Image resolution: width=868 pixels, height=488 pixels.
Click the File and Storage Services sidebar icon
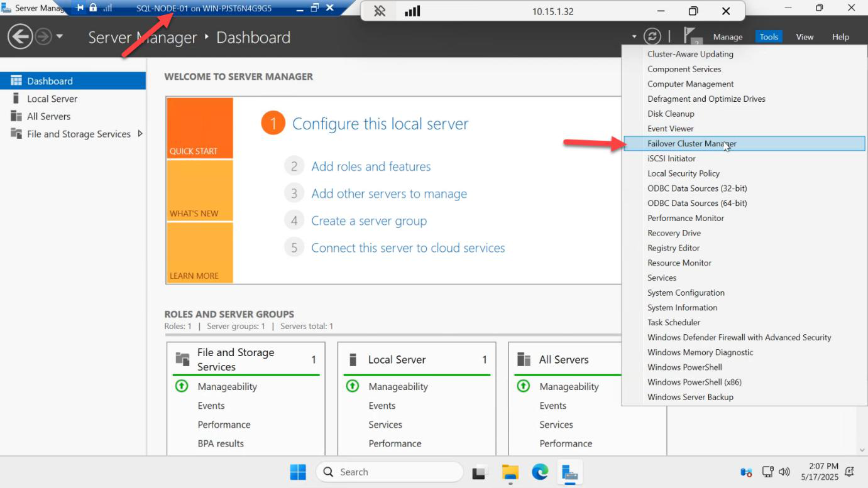(16, 134)
